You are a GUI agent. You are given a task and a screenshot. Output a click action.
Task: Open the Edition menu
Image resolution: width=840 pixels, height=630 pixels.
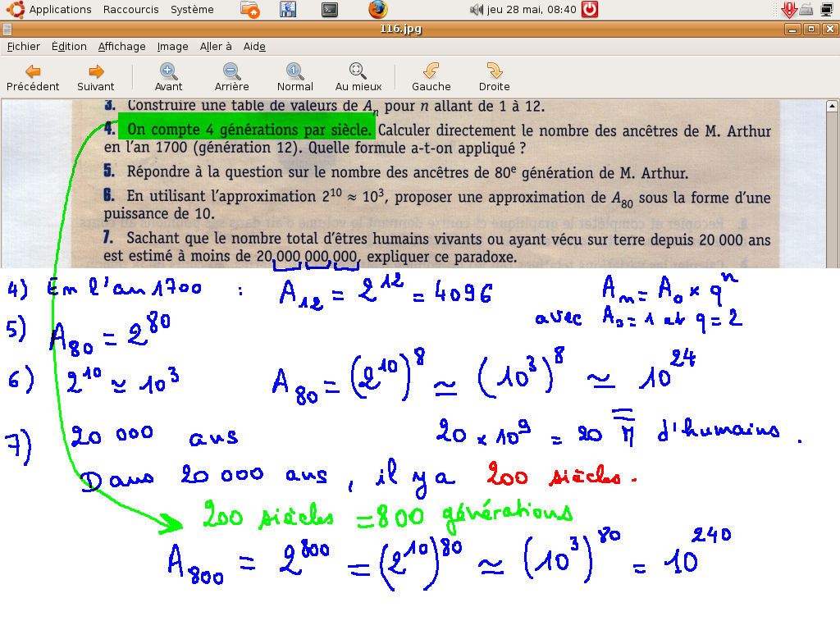click(x=69, y=47)
